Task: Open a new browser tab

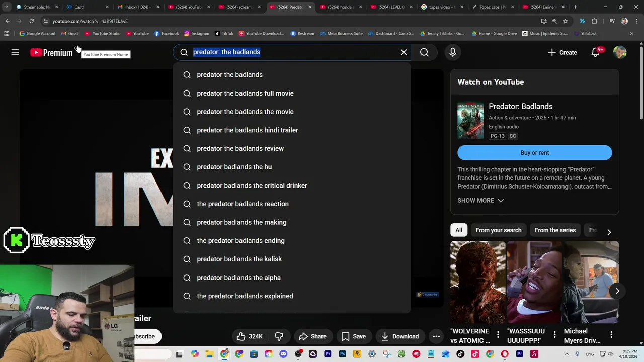Action: (x=575, y=7)
